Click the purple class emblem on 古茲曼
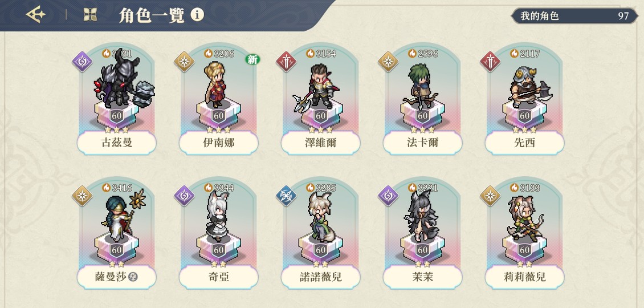 [x=82, y=62]
